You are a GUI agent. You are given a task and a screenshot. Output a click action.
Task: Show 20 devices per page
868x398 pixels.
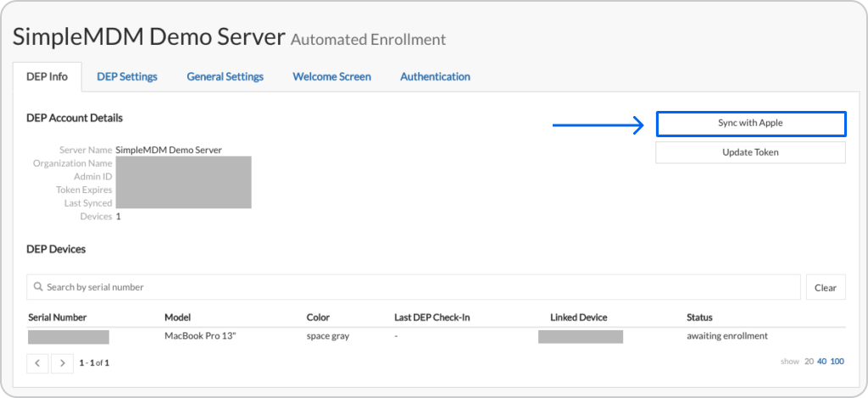point(809,362)
